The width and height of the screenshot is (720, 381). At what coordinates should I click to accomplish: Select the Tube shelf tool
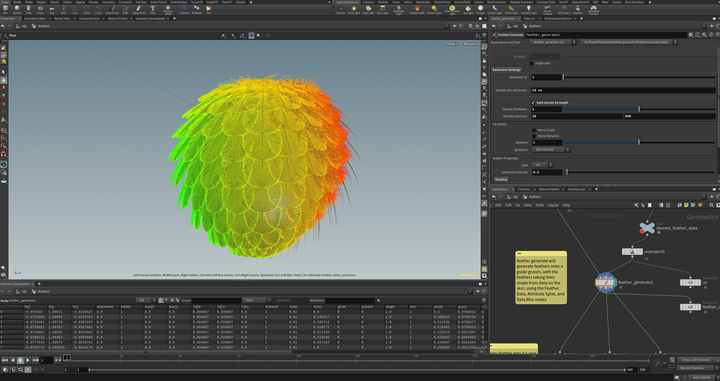pos(28,10)
